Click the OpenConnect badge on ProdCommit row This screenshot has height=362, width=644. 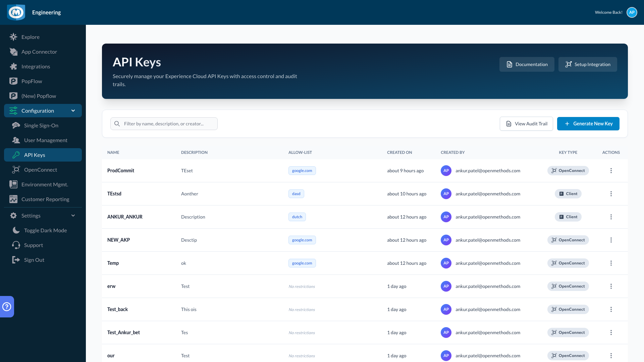pyautogui.click(x=568, y=171)
